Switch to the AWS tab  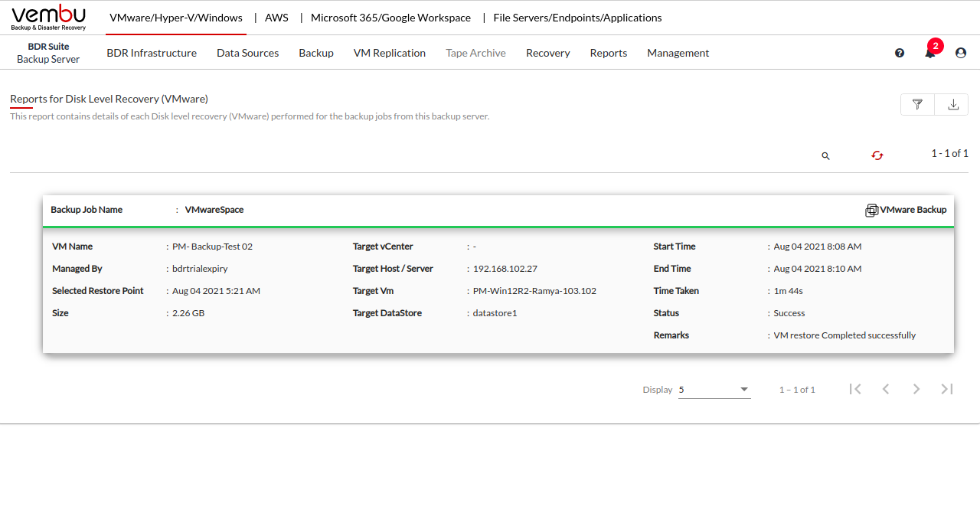coord(276,18)
